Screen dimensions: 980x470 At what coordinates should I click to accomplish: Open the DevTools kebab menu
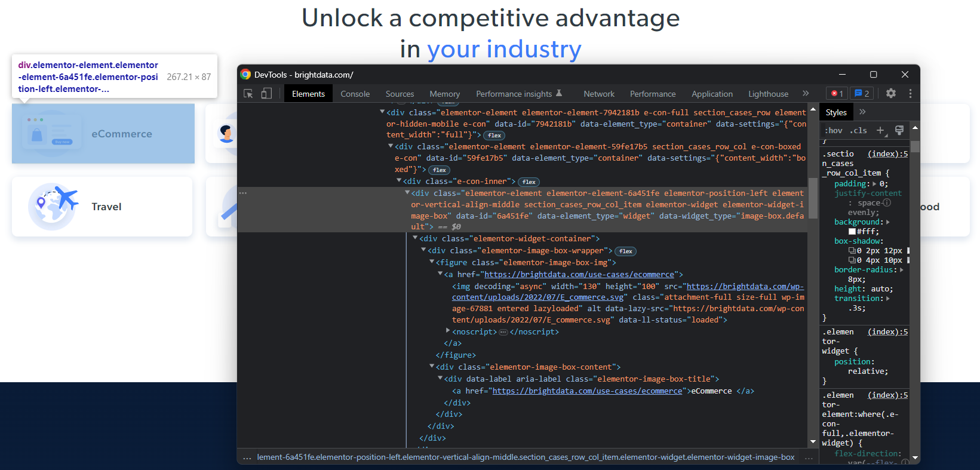(x=910, y=94)
